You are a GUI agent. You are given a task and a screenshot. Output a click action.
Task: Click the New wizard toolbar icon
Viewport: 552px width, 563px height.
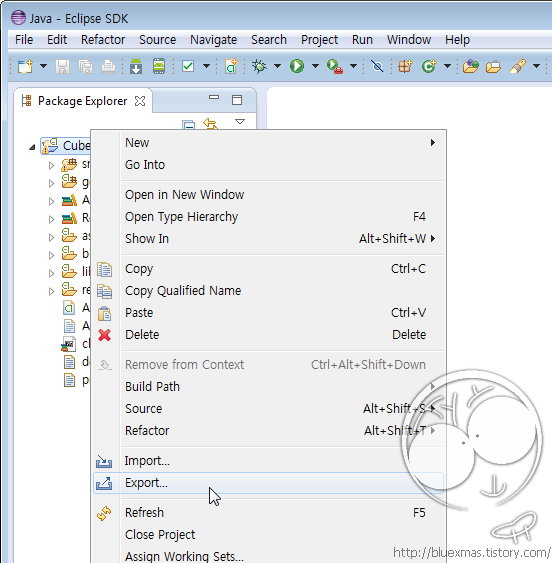[x=25, y=66]
